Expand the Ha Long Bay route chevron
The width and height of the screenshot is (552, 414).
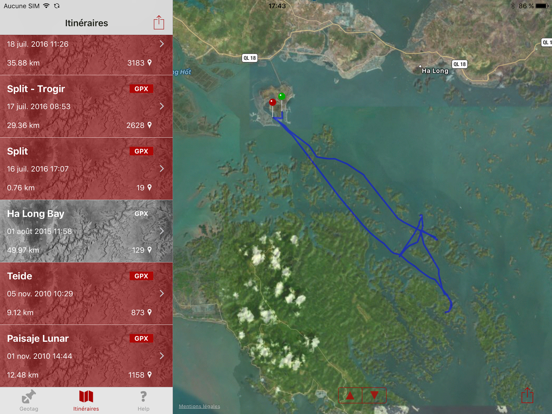[162, 231]
